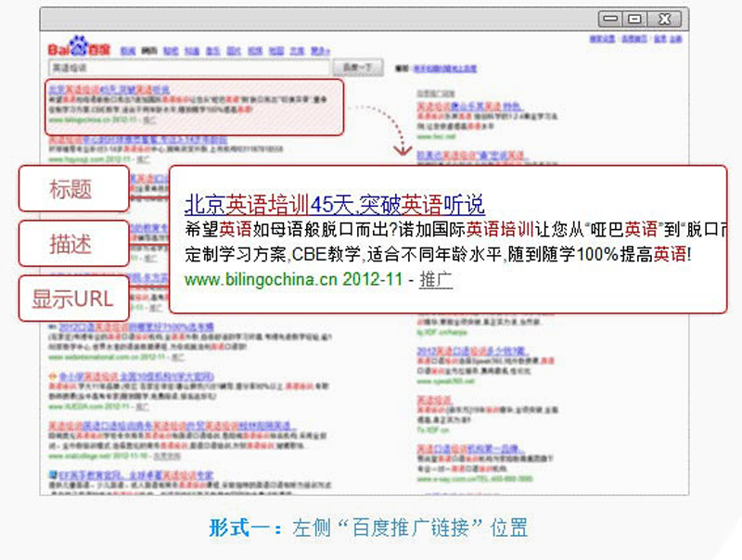742x560 pixels.
Task: Click the enlarged ad description starting 希望英语如母语般
Action: click(x=455, y=229)
